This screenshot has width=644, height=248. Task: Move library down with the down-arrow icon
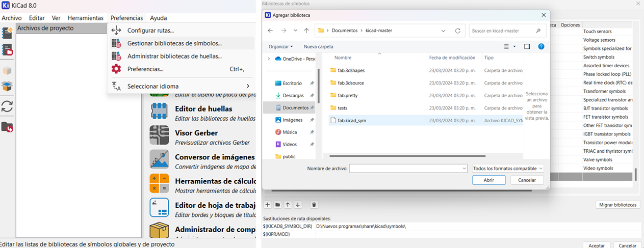click(298, 205)
